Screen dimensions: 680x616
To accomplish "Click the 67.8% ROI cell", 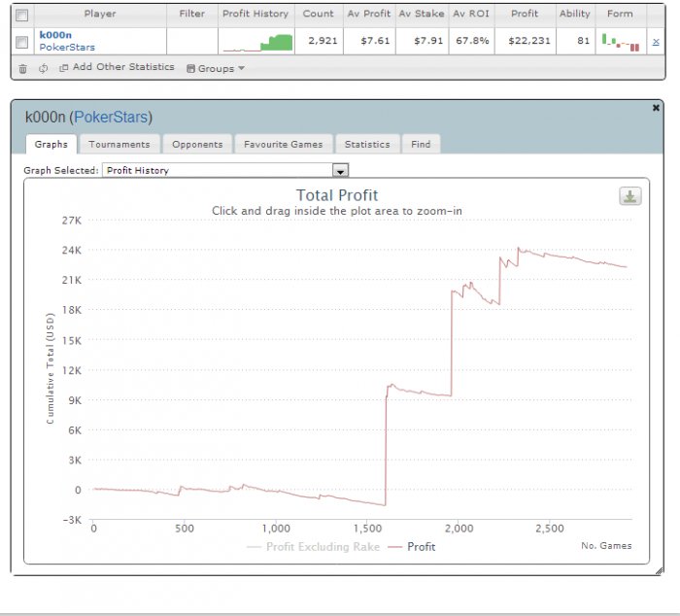I will tap(471, 41).
